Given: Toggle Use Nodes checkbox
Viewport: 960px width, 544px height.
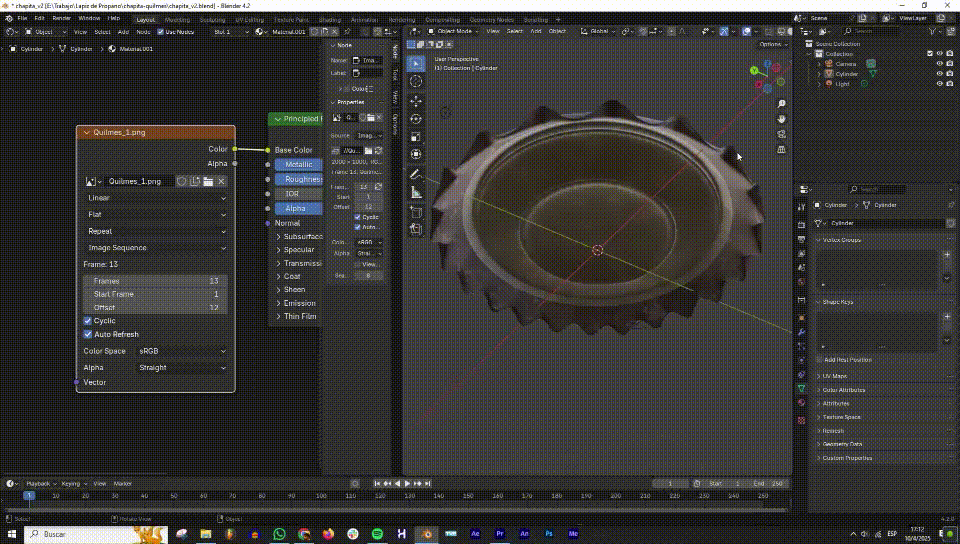Looking at the screenshot, I should (x=159, y=32).
